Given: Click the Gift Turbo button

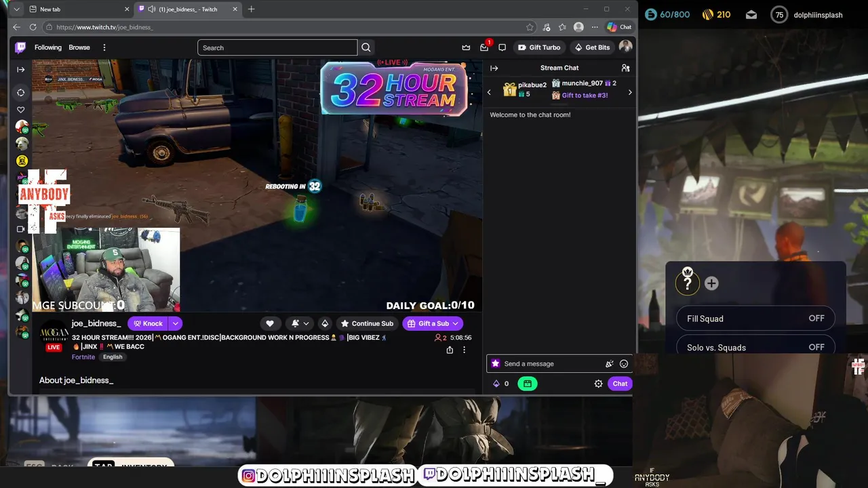Looking at the screenshot, I should click(x=539, y=47).
